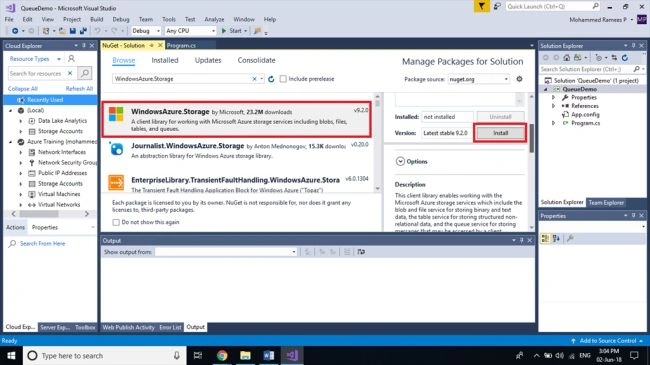The height and width of the screenshot is (365, 650).
Task: Click the Property Pages wrench icon
Action: coord(570,238)
